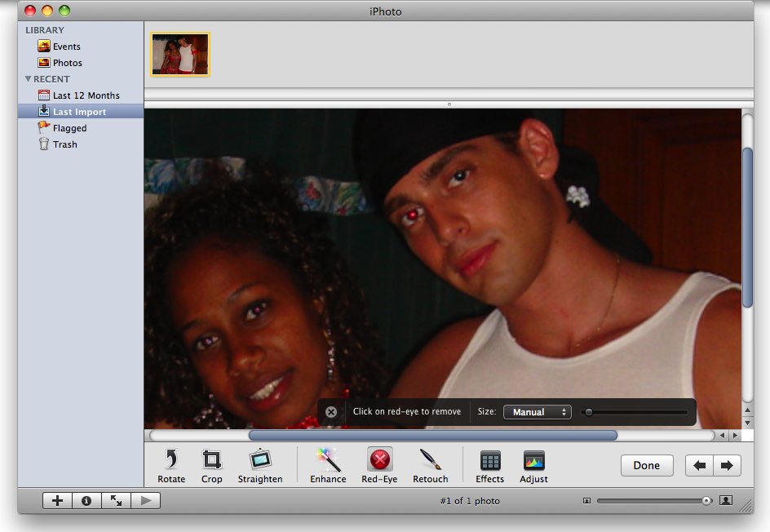Select Events in the library sidebar
This screenshot has height=532, width=770.
click(66, 47)
